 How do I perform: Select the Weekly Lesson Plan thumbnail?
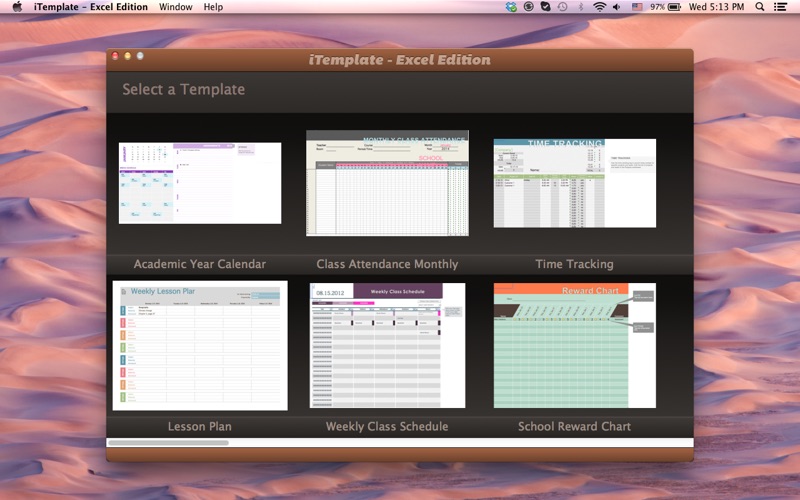200,345
